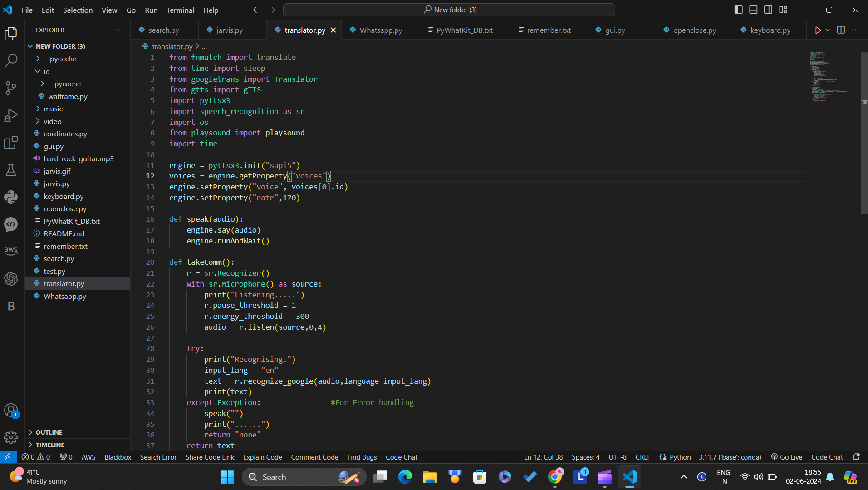Open the Python extension sidebar panel
The image size is (868, 490).
(x=11, y=197)
